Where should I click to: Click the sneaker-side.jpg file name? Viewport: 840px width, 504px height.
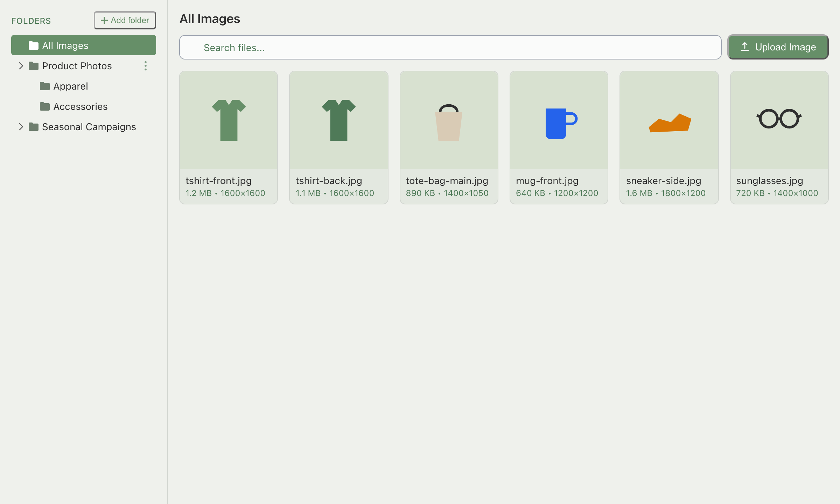pyautogui.click(x=664, y=181)
